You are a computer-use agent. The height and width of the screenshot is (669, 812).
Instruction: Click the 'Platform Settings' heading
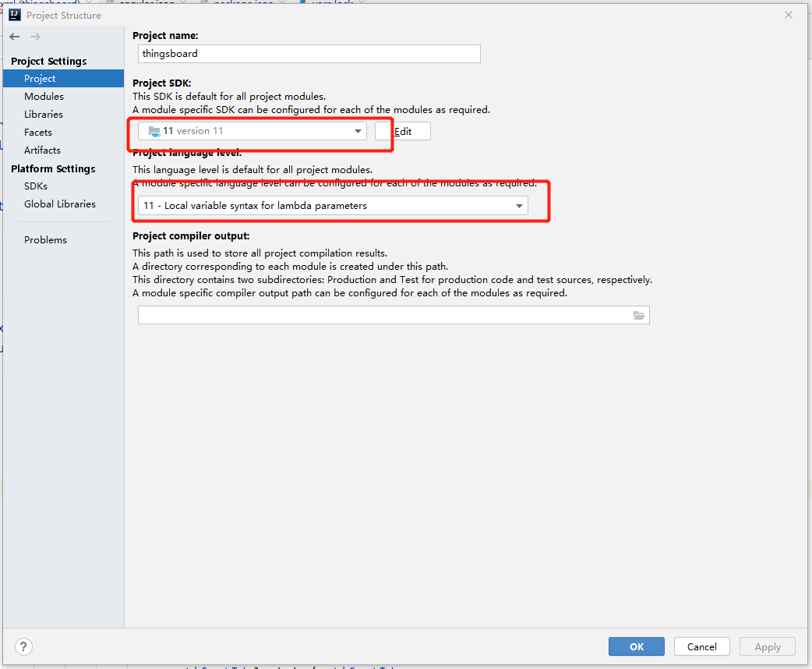coord(53,169)
